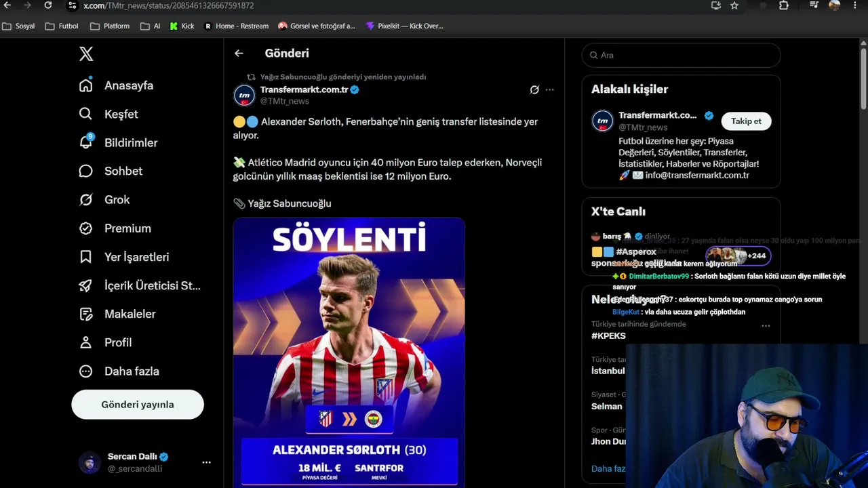Screen dimensions: 868x488
Task: Open the Sosyal bookmarks folder
Action: coord(18,26)
